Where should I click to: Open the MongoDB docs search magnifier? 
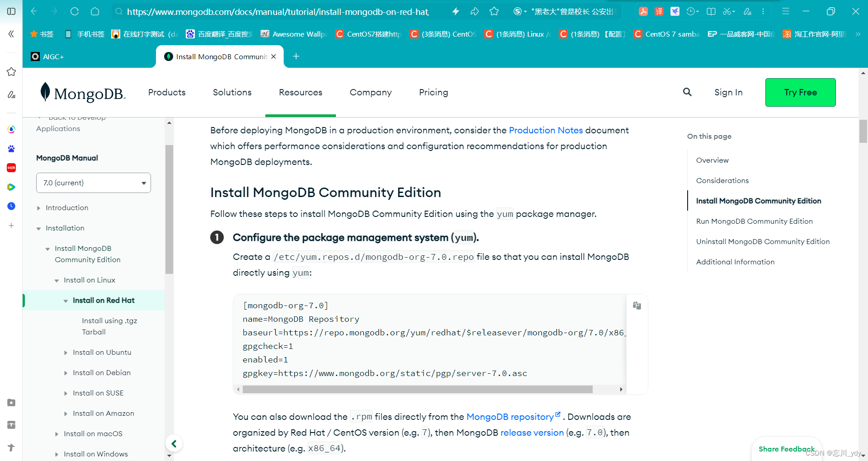(x=687, y=92)
